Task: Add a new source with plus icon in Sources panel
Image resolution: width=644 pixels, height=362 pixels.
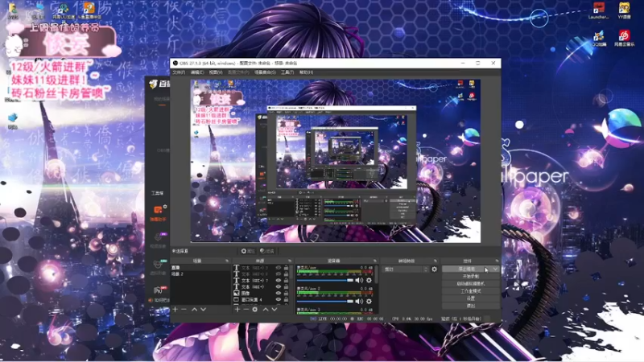Action: (x=237, y=309)
